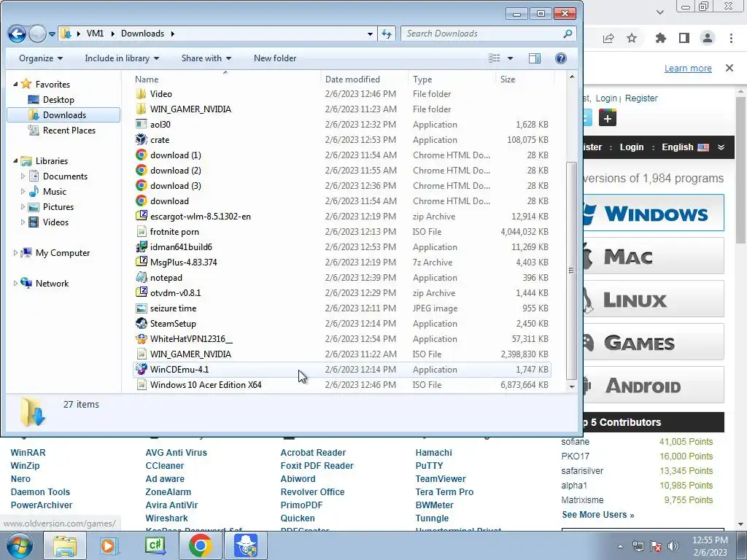
Task: Open address bar history dropdown
Action: [370, 34]
